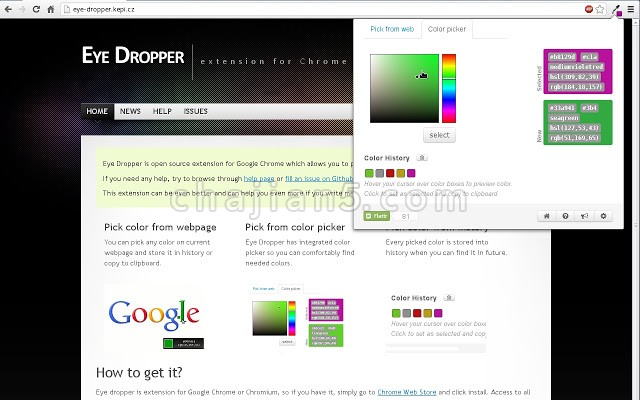This screenshot has height=400, width=640.
Task: Click the Eye Dropper extension toolbar icon
Action: click(x=616, y=10)
